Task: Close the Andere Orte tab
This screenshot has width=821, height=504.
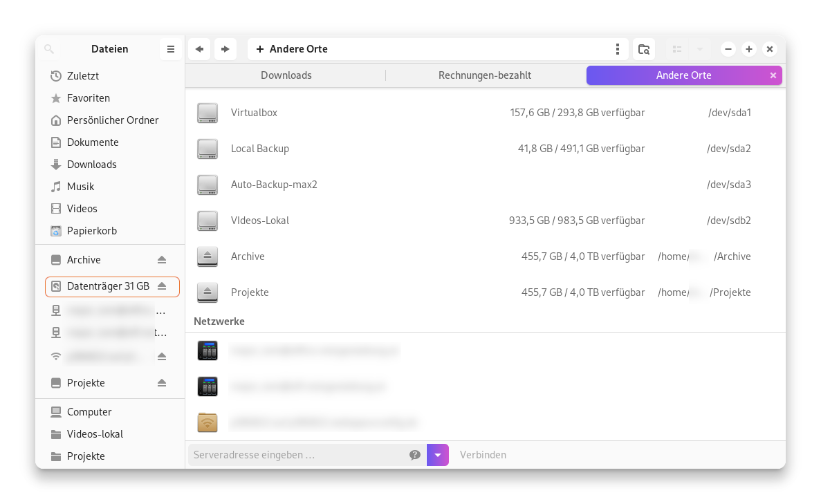Action: pyautogui.click(x=773, y=75)
